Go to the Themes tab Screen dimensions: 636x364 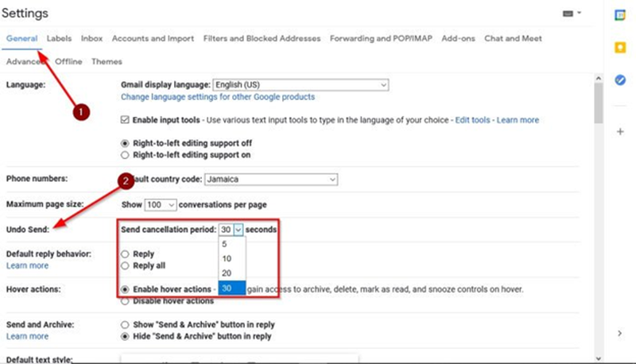[x=107, y=62]
